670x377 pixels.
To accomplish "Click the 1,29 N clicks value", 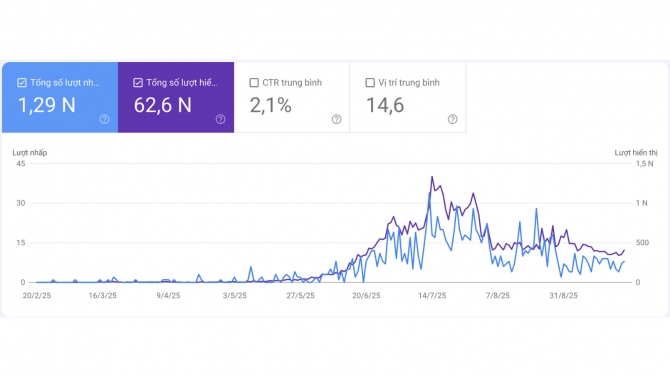I will click(x=47, y=105).
